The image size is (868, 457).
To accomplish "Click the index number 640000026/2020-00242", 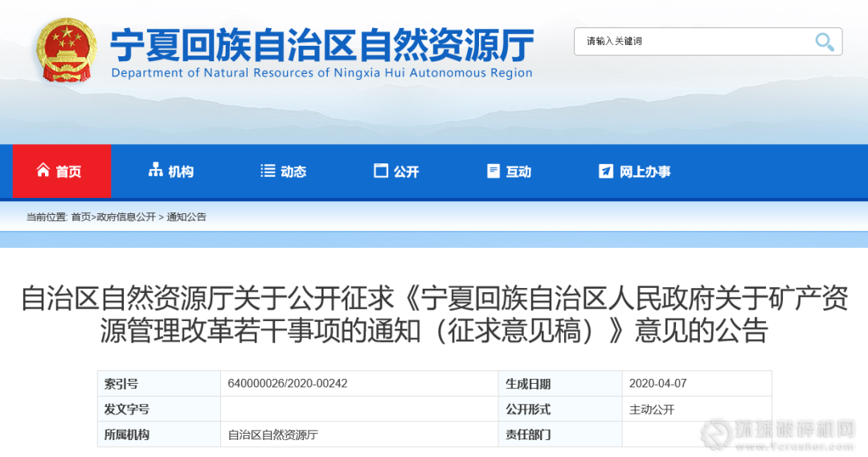I will tap(288, 384).
